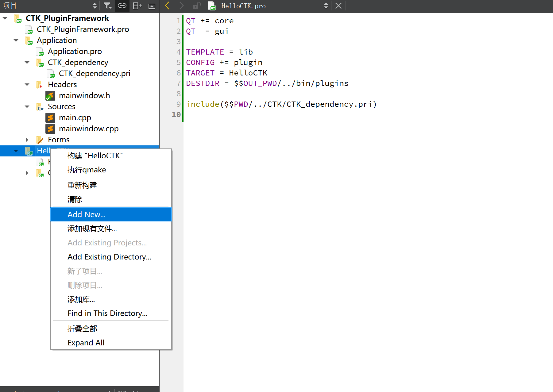The image size is (553, 392).
Task: Click line number 7 in editor gutter
Action: pyautogui.click(x=178, y=83)
